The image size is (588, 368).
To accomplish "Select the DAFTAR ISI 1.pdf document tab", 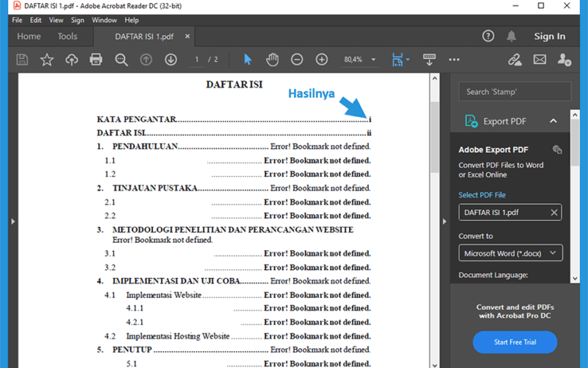I will 144,36.
